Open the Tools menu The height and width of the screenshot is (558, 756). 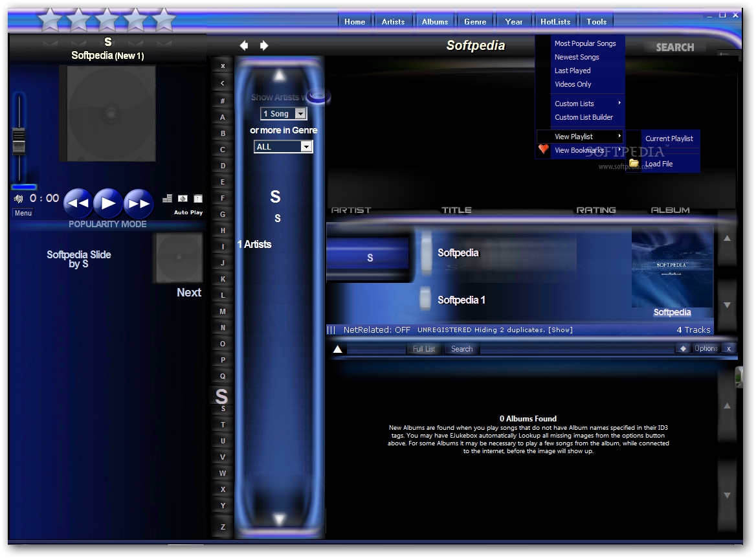point(596,22)
